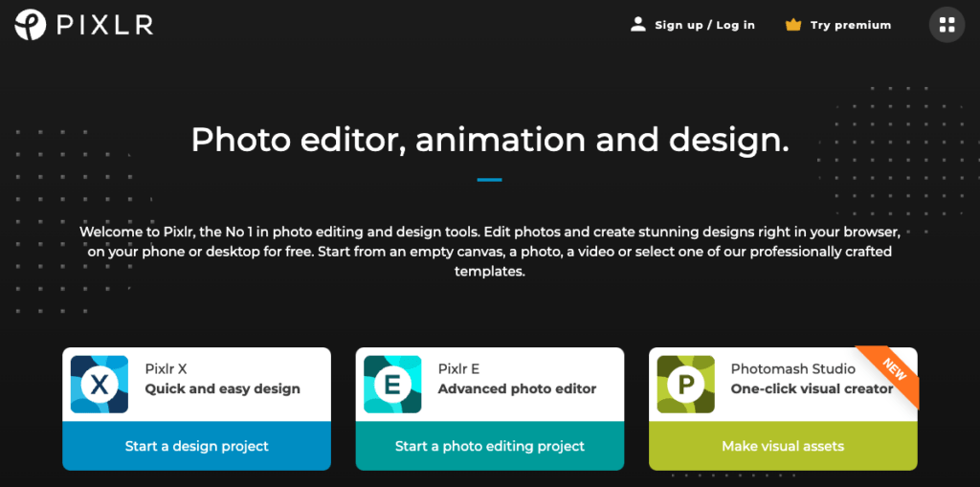Click the user profile silhouette icon
The width and height of the screenshot is (980, 487).
(x=638, y=25)
